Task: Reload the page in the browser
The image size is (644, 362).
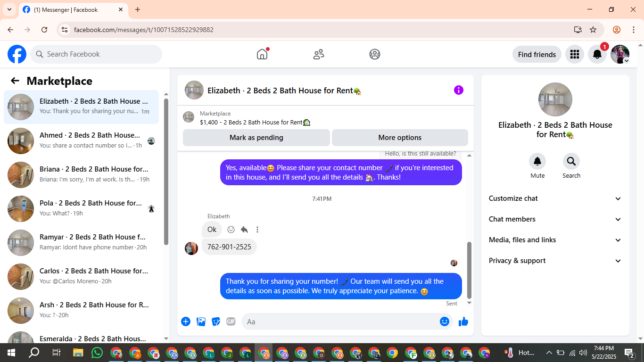Action: tap(44, 30)
